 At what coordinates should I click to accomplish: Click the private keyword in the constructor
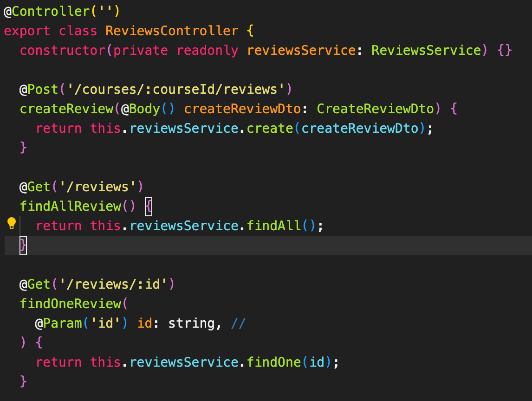(x=141, y=51)
